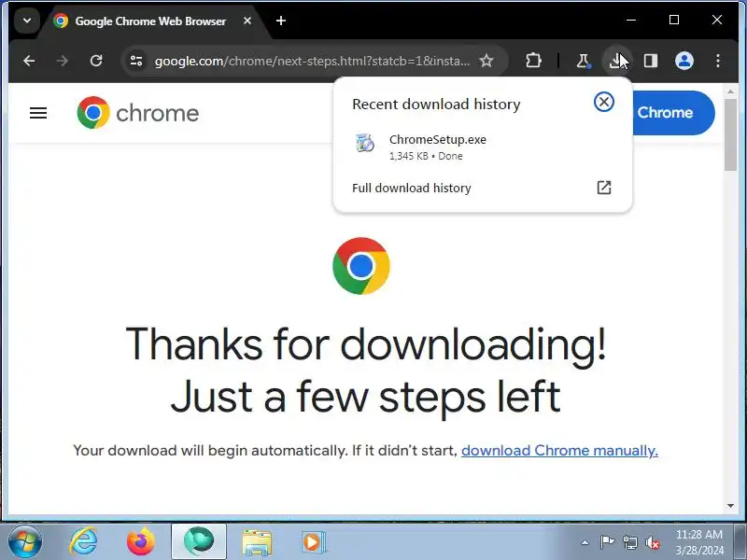Click download Chrome manually link
747x560 pixels.
pyautogui.click(x=559, y=450)
